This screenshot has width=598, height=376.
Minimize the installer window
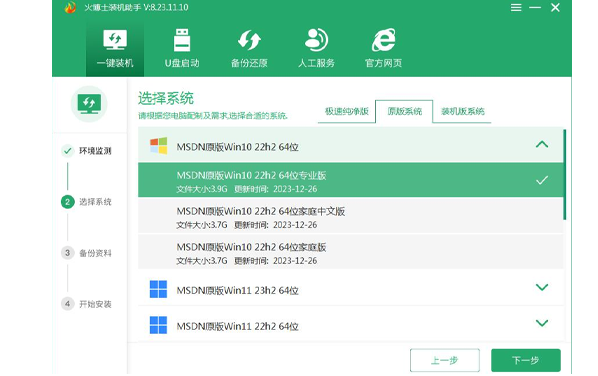coord(535,8)
